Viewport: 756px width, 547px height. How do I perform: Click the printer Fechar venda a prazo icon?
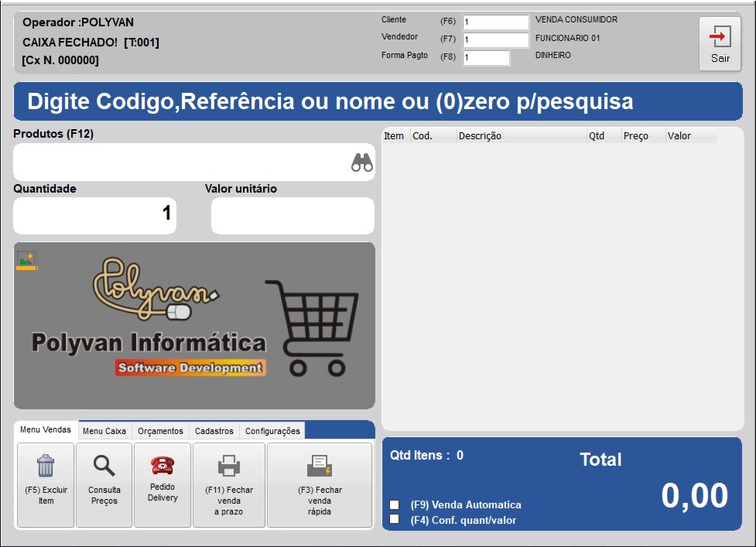click(x=229, y=466)
